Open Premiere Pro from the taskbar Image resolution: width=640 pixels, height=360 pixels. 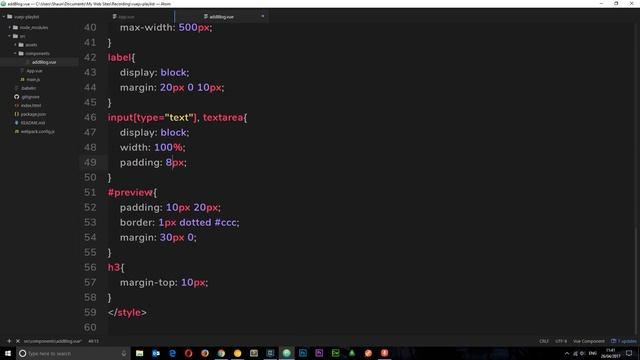click(x=319, y=353)
